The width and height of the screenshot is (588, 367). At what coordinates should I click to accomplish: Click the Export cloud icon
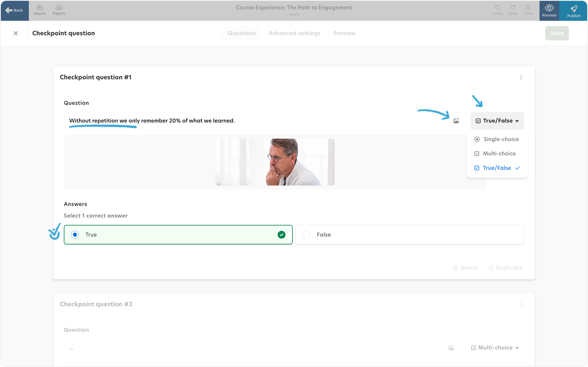pos(59,8)
